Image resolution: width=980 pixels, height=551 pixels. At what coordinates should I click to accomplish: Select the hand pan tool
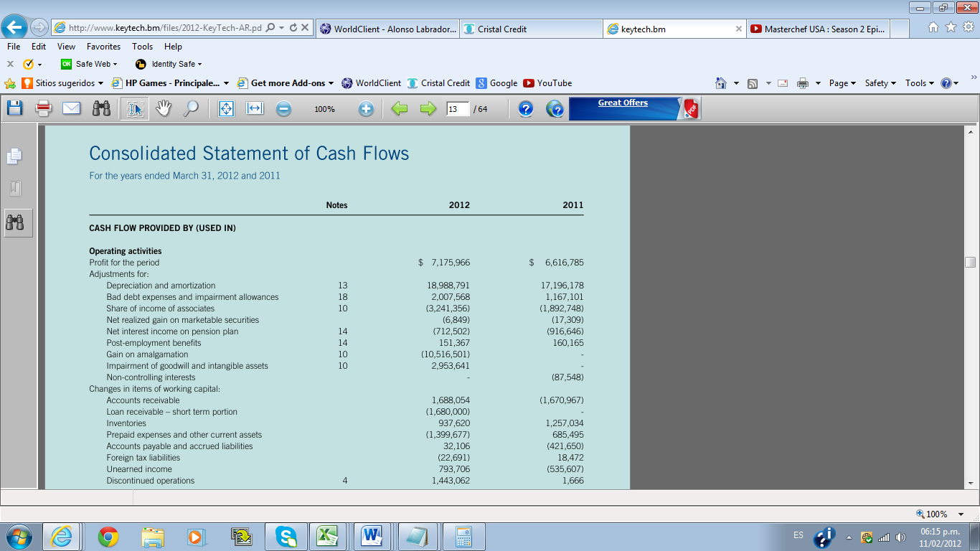coord(164,109)
